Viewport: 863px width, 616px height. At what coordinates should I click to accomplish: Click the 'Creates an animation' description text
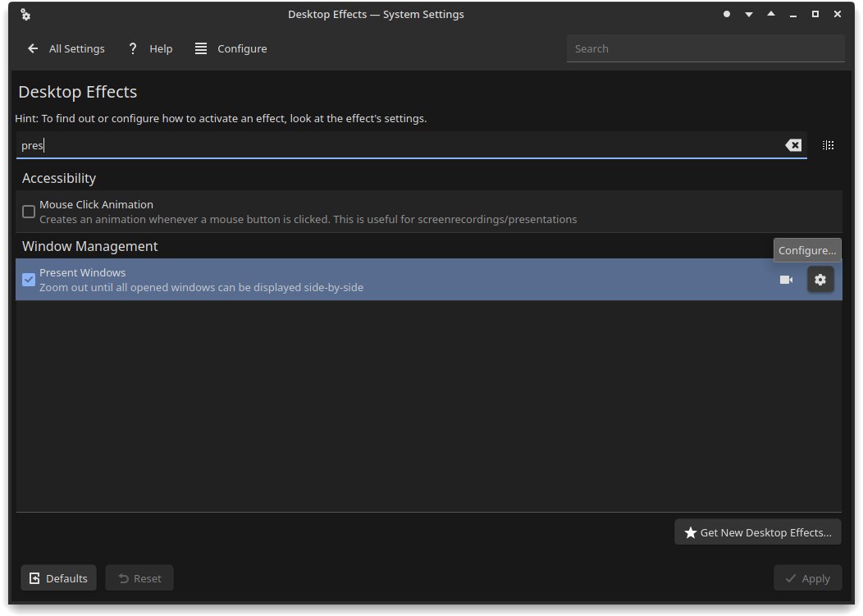tap(308, 219)
